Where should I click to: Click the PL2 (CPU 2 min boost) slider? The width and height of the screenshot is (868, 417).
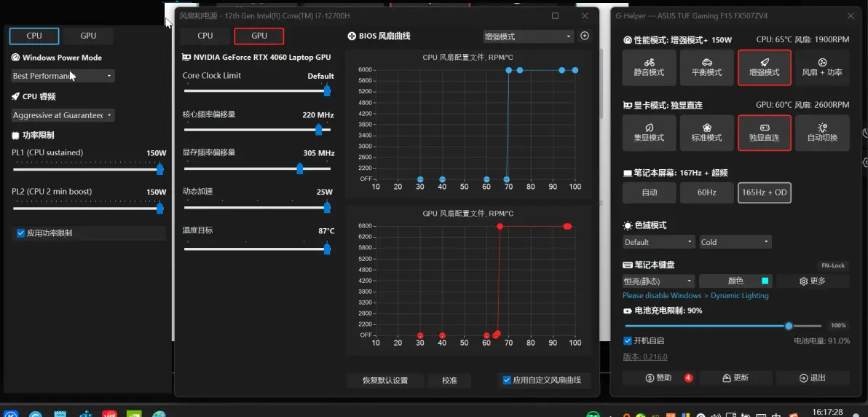[x=89, y=208]
